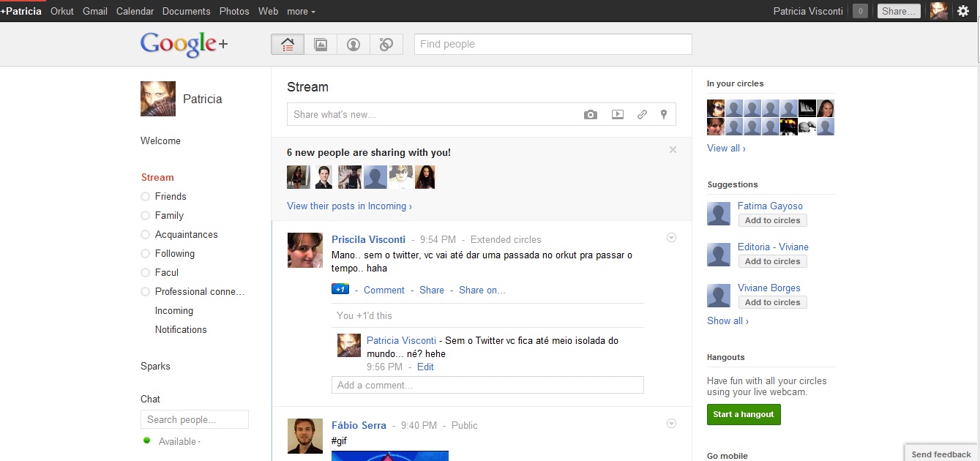This screenshot has height=461, width=980.
Task: Open options arrow on Fábio Serra's post
Action: click(x=671, y=424)
